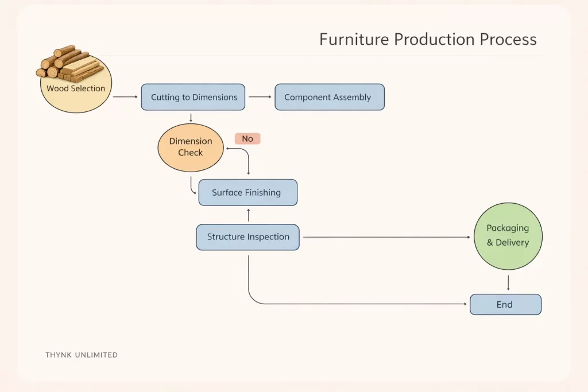Viewport: 588px width, 392px height.
Task: Click the End button node
Action: 505,304
